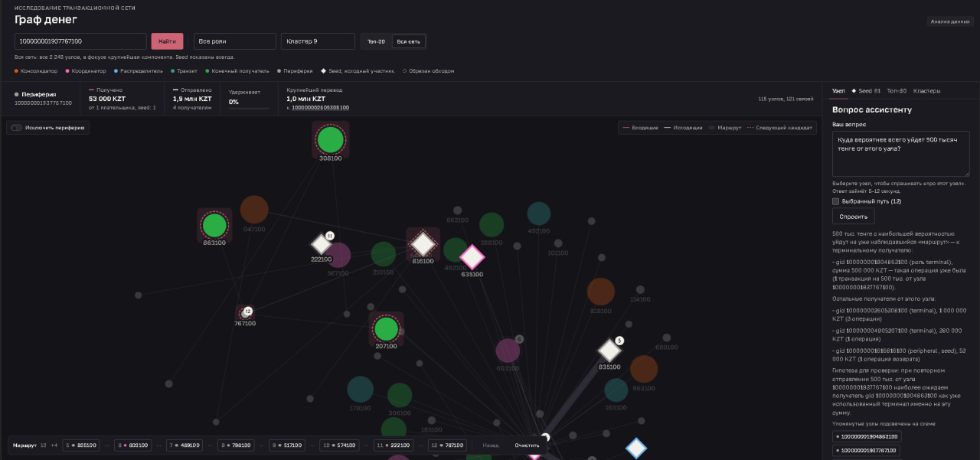Click small gray node 680100

pyautogui.click(x=667, y=338)
